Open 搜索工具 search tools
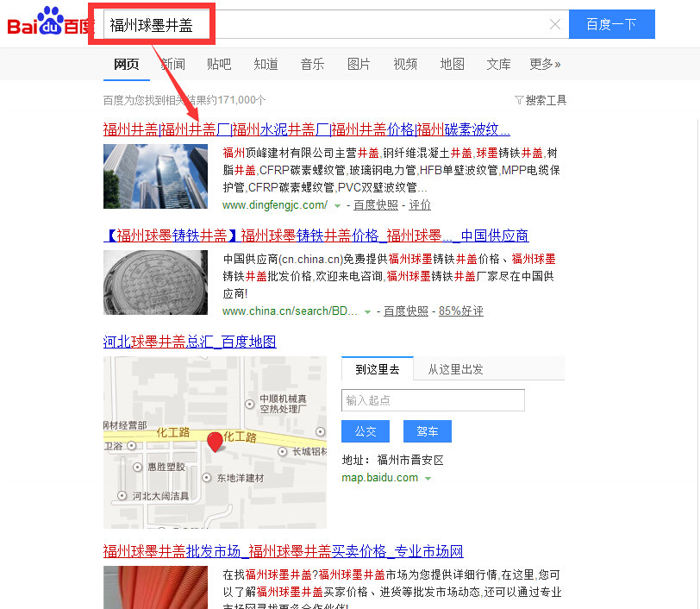This screenshot has height=609, width=700. pos(546,100)
